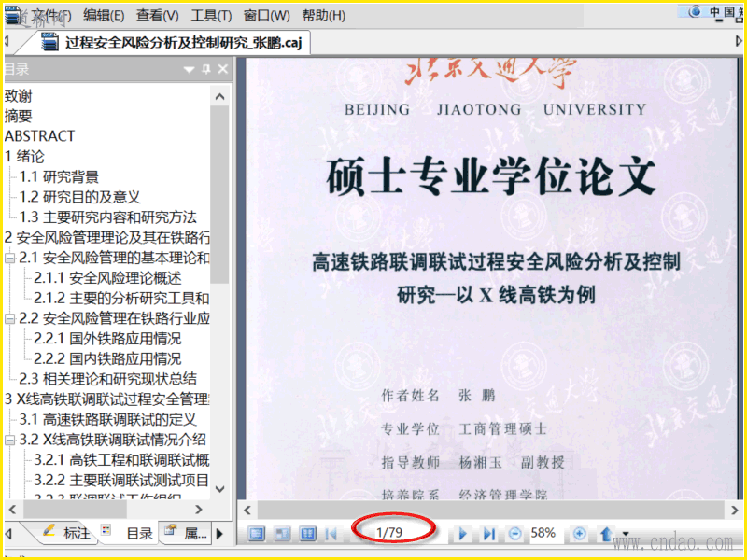Open the 帮助(H) menu
The width and height of the screenshot is (747, 560).
tap(324, 16)
